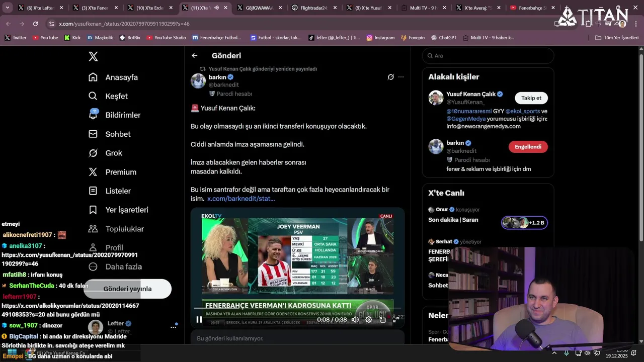
Task: Open the ChatGPT bookmark
Action: pyautogui.click(x=443, y=38)
